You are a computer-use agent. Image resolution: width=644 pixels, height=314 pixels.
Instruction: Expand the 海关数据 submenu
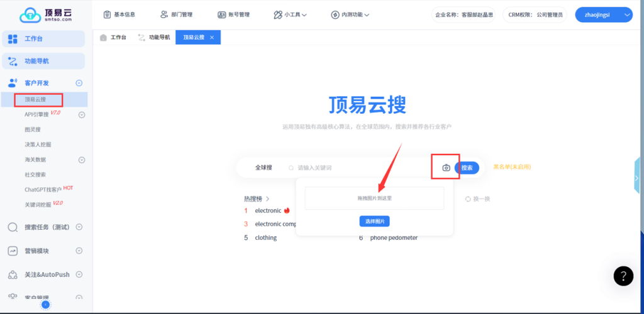tap(81, 160)
